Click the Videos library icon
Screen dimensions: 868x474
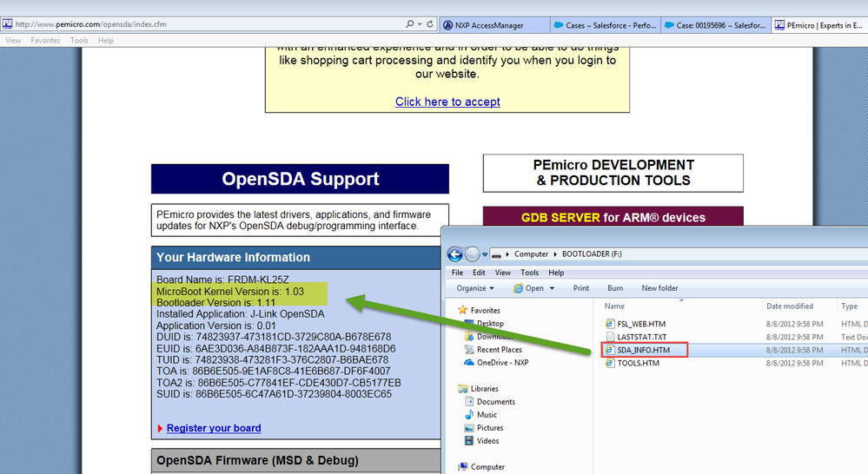click(469, 441)
